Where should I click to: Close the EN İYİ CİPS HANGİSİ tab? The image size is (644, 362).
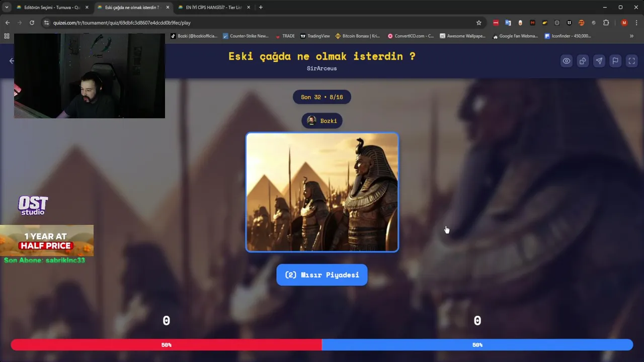249,8
